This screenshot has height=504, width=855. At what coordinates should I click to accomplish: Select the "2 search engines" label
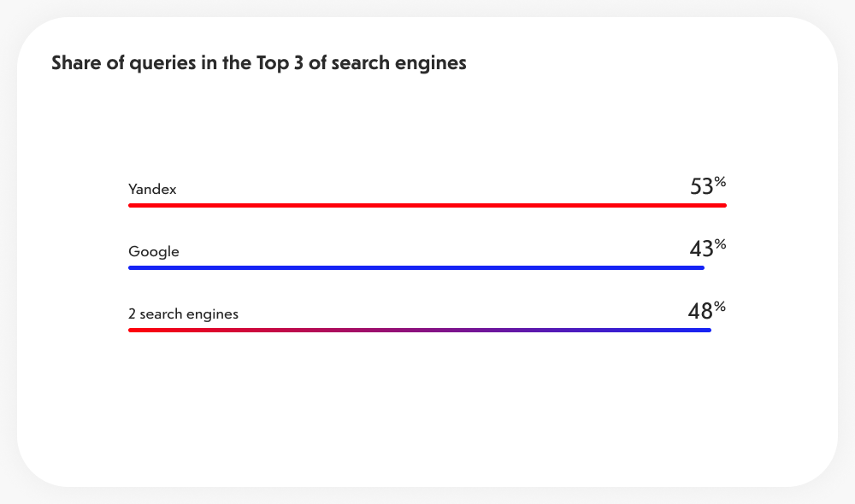click(183, 314)
